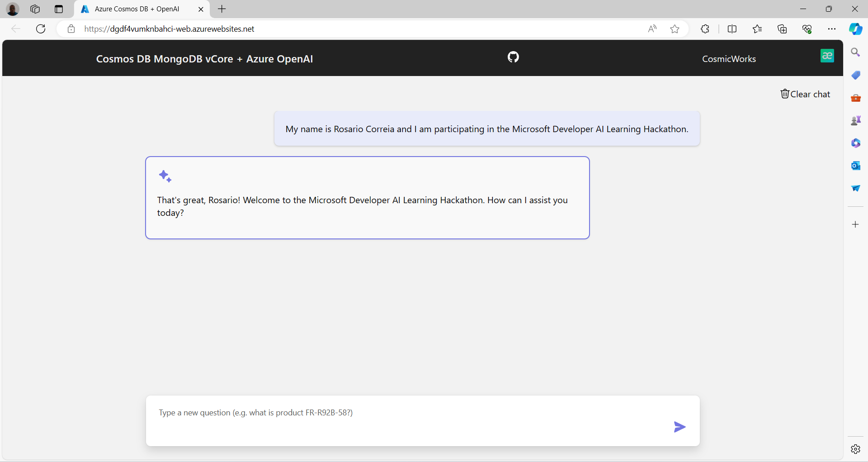Click the green avatar icon in the header
868x462 pixels.
[x=827, y=56]
